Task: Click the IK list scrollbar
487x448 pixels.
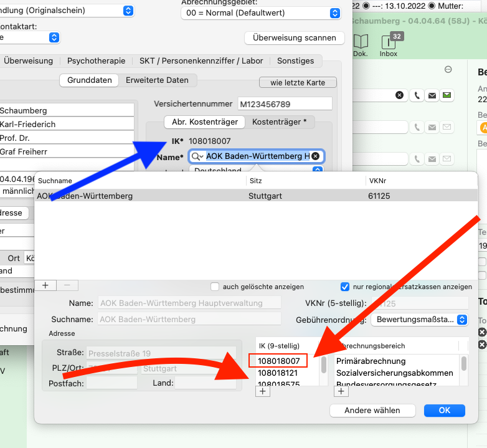Action: click(x=324, y=365)
